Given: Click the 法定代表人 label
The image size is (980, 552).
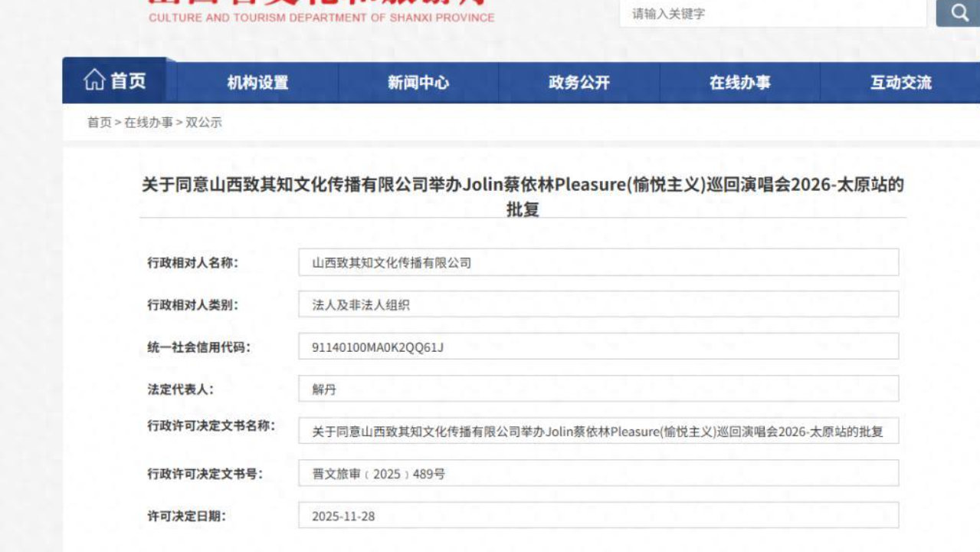Looking at the screenshot, I should [180, 389].
